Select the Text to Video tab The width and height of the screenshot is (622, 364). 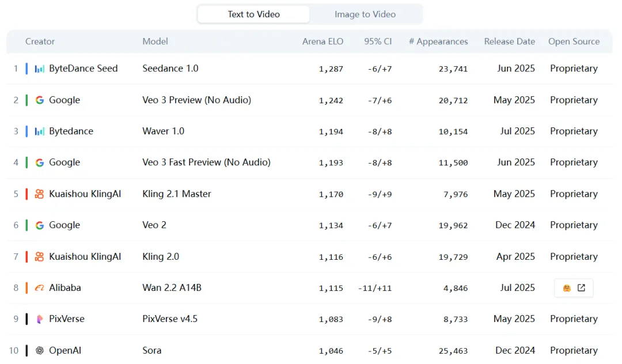(x=253, y=14)
